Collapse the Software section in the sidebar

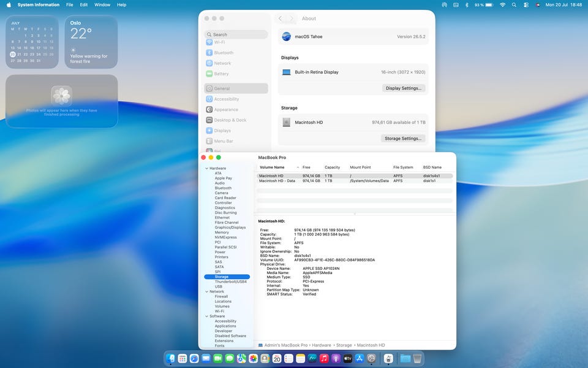pos(206,316)
